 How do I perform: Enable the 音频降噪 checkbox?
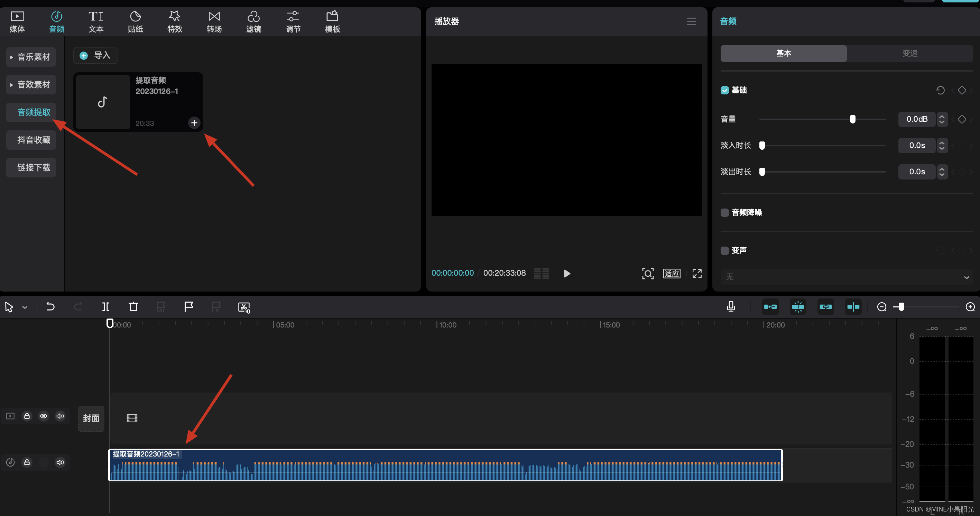[724, 212]
